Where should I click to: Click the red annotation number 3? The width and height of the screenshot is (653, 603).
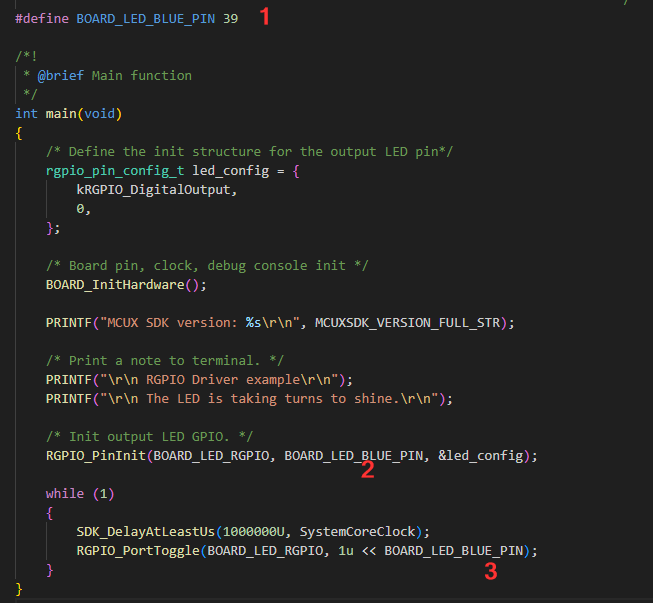point(490,572)
